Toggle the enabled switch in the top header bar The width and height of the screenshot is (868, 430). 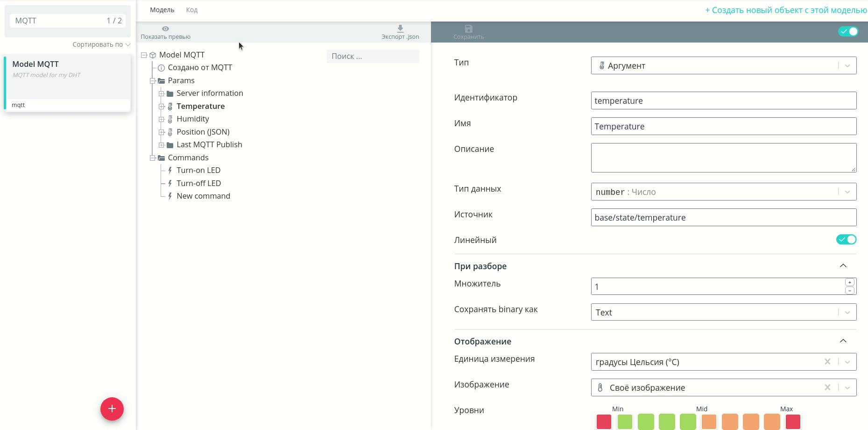[x=848, y=31]
